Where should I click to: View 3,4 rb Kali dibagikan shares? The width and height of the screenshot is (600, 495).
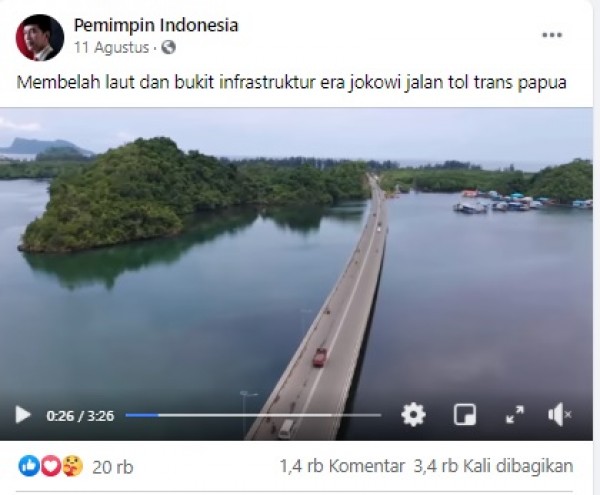(494, 466)
